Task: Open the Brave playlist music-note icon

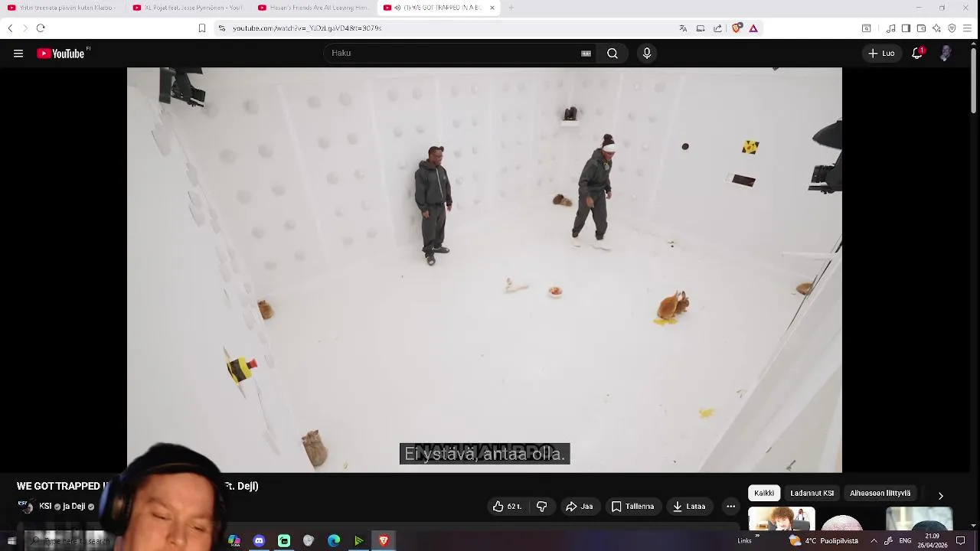Action: pyautogui.click(x=891, y=28)
